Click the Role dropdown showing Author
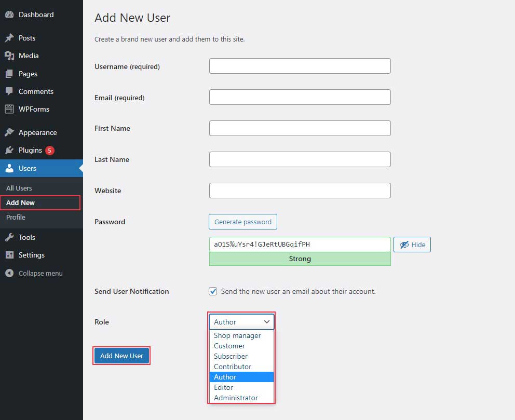 click(241, 322)
